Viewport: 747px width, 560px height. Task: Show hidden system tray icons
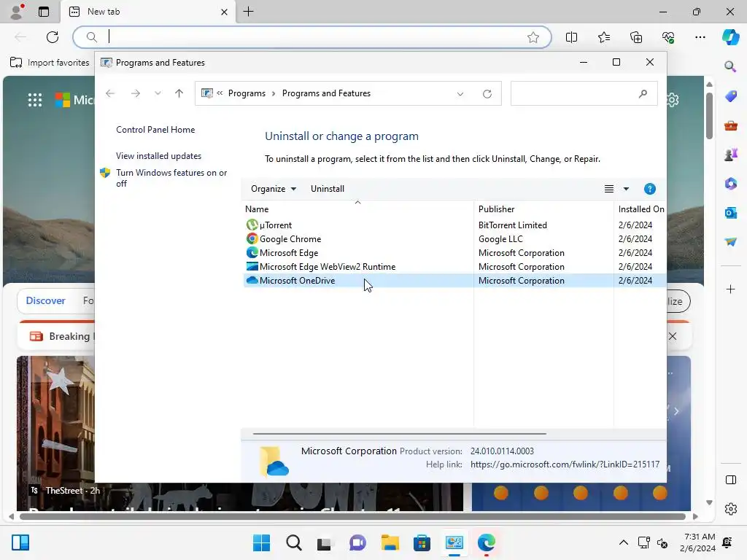(x=623, y=542)
